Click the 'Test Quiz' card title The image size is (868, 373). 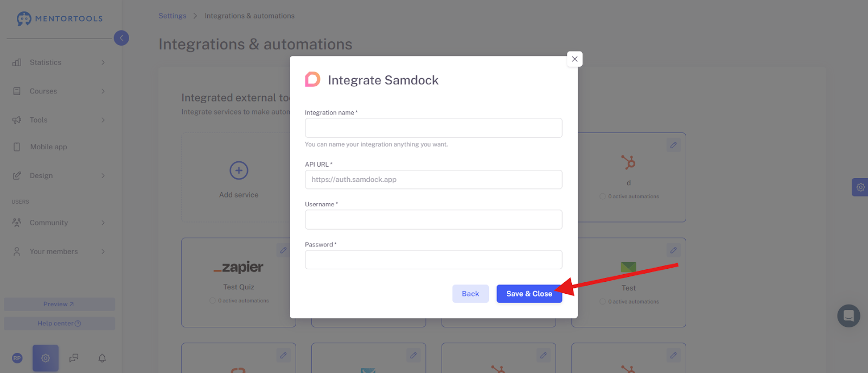(x=239, y=287)
